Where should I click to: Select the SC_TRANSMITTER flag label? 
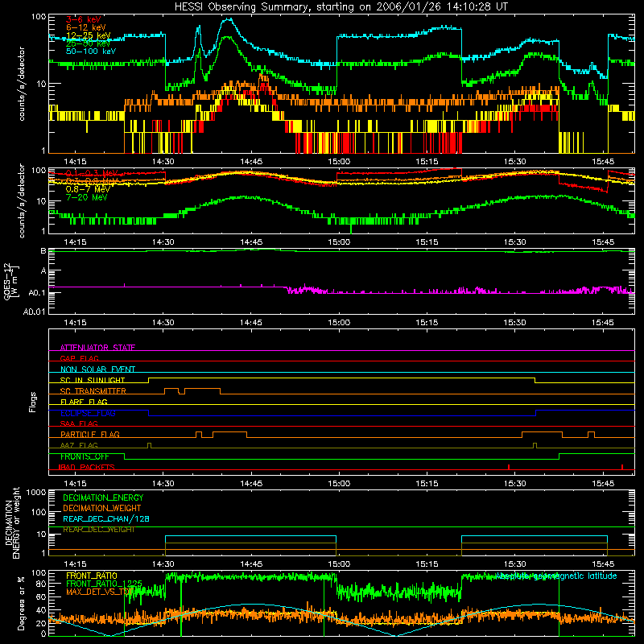click(93, 391)
